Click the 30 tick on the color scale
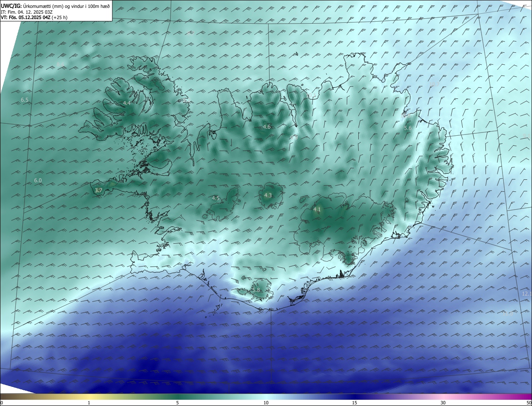The image size is (532, 406). pos(443,403)
